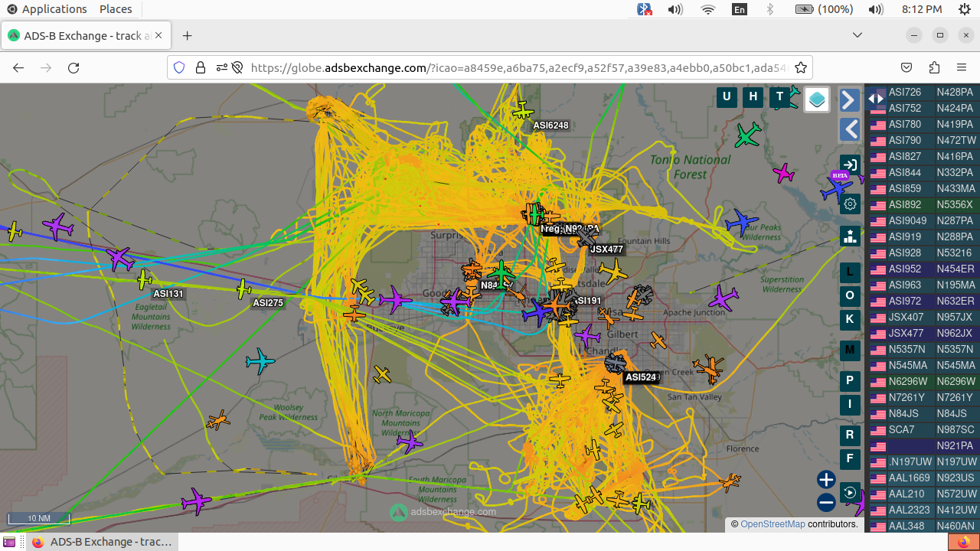980x551 pixels.
Task: Toggle the H map button
Action: [x=753, y=96]
